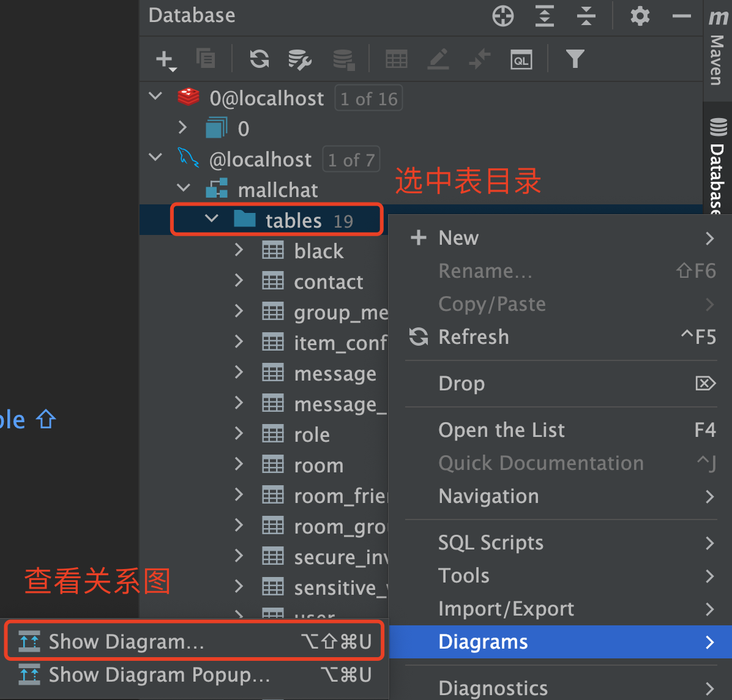
Task: Open the New submenu
Action: 561,238
